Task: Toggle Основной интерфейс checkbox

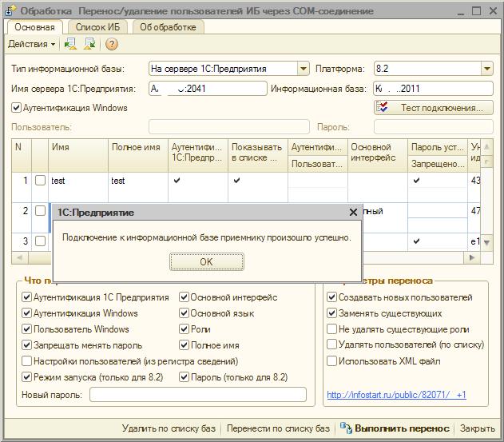Action: (x=184, y=297)
